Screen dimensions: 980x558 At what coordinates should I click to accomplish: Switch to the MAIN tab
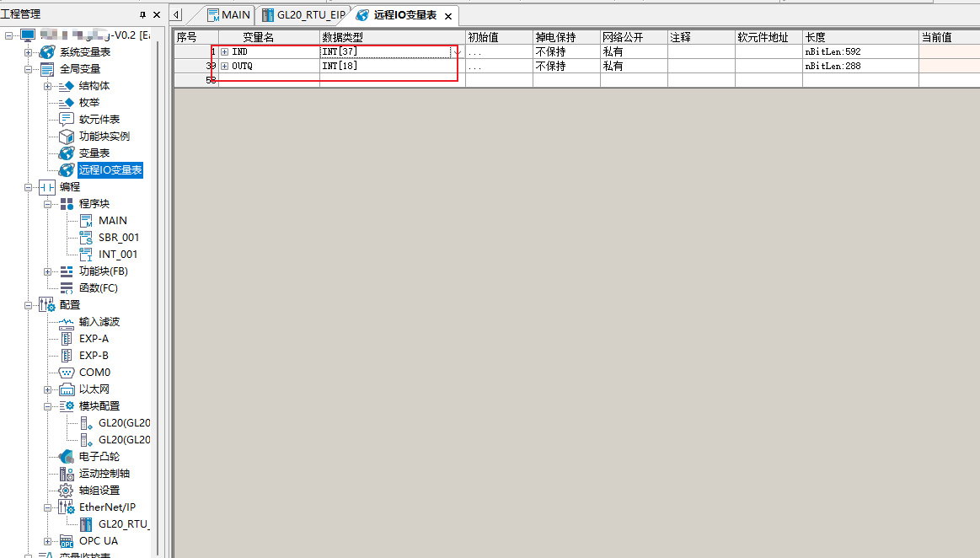pos(228,15)
